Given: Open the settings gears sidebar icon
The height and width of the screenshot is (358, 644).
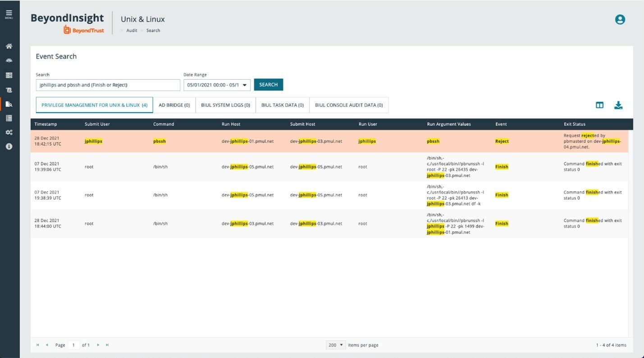Looking at the screenshot, I should pos(9,133).
